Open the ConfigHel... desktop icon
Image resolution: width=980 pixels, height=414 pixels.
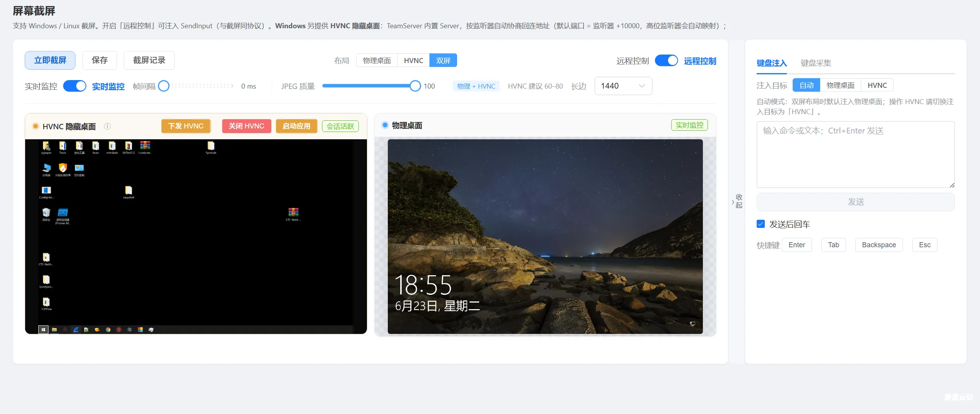[46, 192]
